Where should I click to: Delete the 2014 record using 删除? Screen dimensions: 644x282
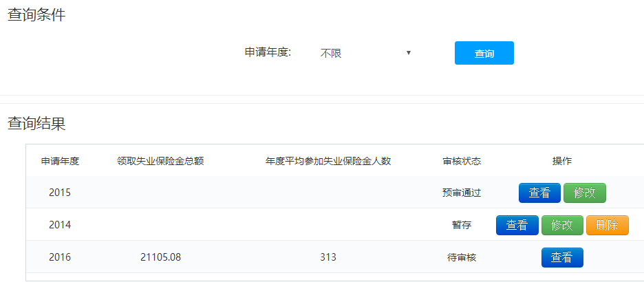point(607,225)
